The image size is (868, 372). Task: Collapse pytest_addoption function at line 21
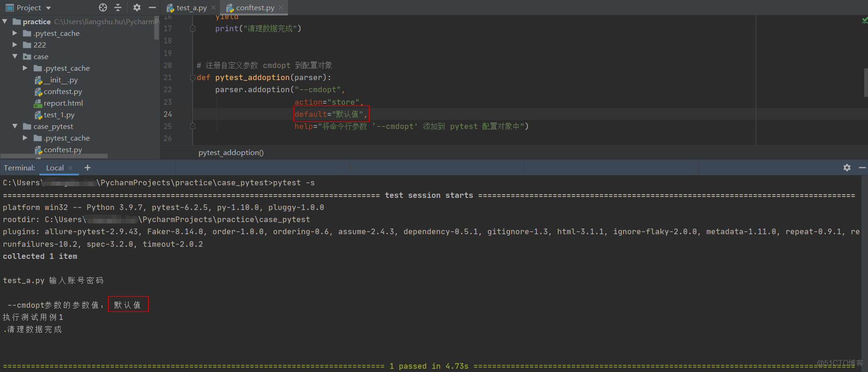(x=192, y=78)
